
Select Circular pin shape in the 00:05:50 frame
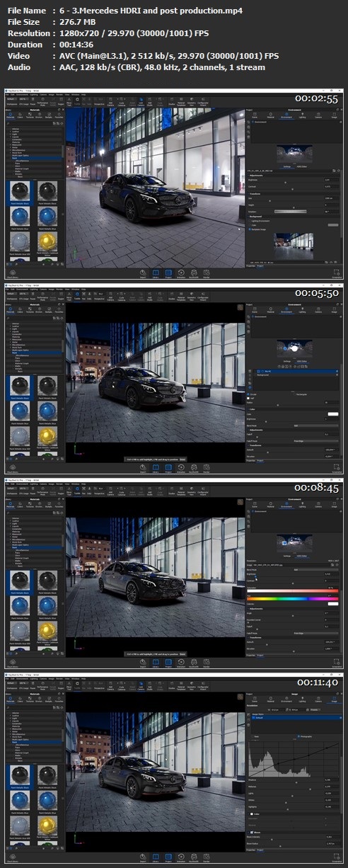(x=252, y=394)
